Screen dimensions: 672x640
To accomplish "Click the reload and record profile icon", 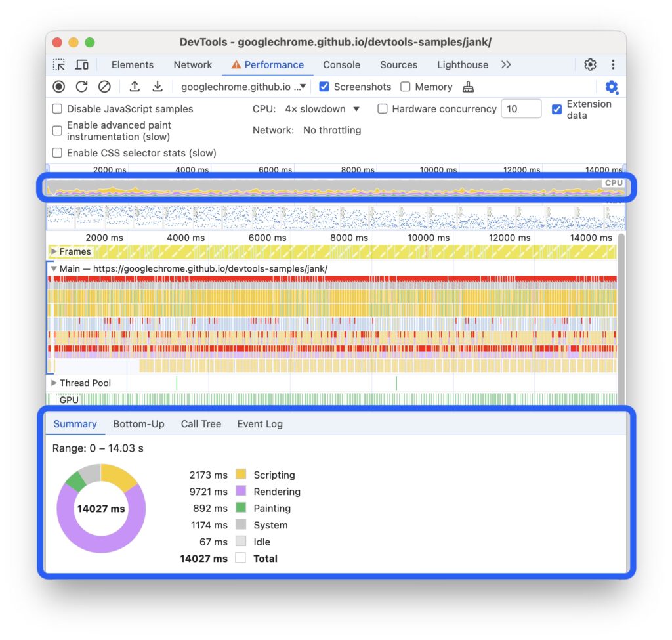I will (x=81, y=87).
